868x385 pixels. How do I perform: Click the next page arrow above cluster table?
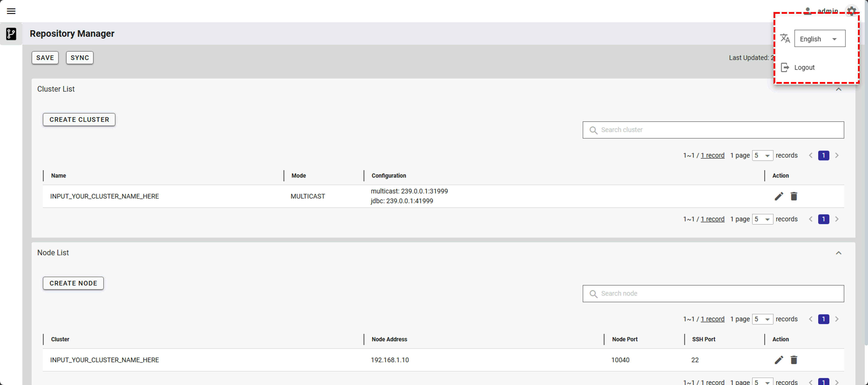point(837,155)
